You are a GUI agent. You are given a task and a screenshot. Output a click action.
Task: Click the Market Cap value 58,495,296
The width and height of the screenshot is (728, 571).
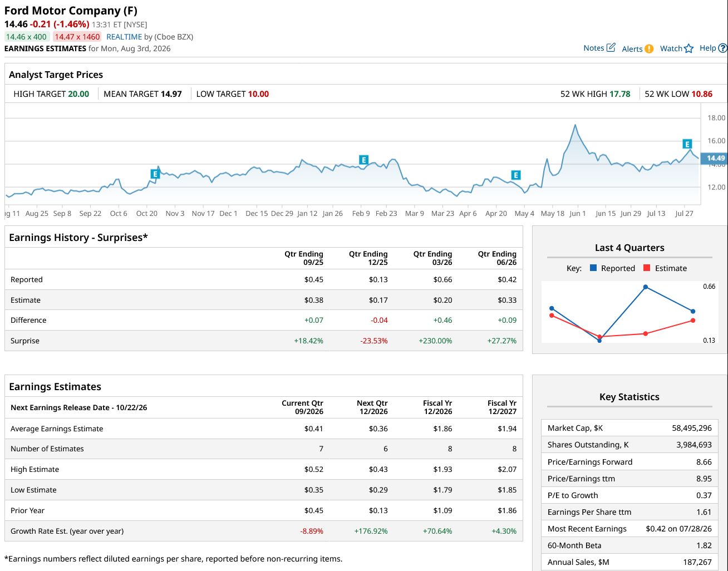tap(692, 428)
